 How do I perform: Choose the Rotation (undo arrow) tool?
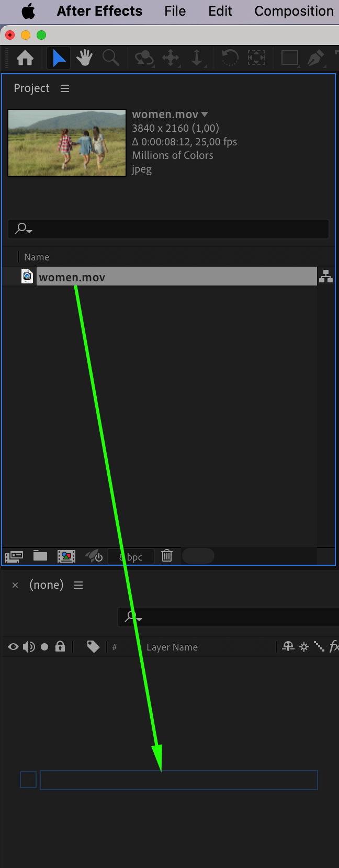(x=230, y=58)
